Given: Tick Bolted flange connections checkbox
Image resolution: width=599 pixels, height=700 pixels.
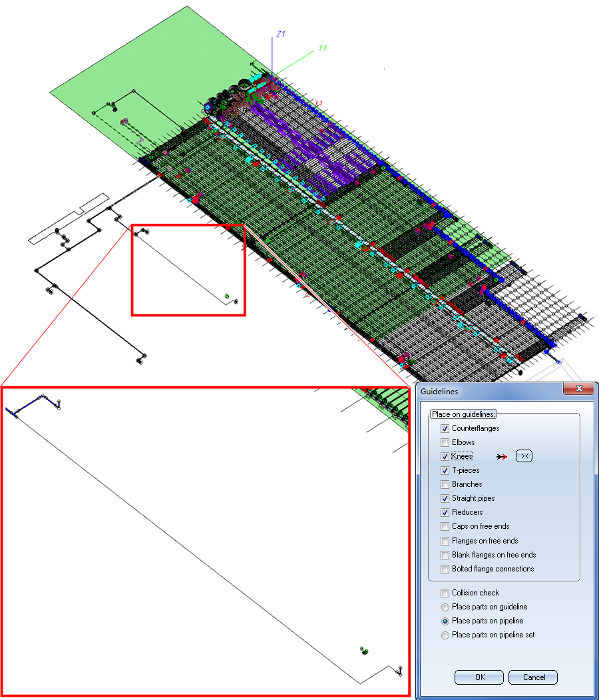Looking at the screenshot, I should point(445,569).
